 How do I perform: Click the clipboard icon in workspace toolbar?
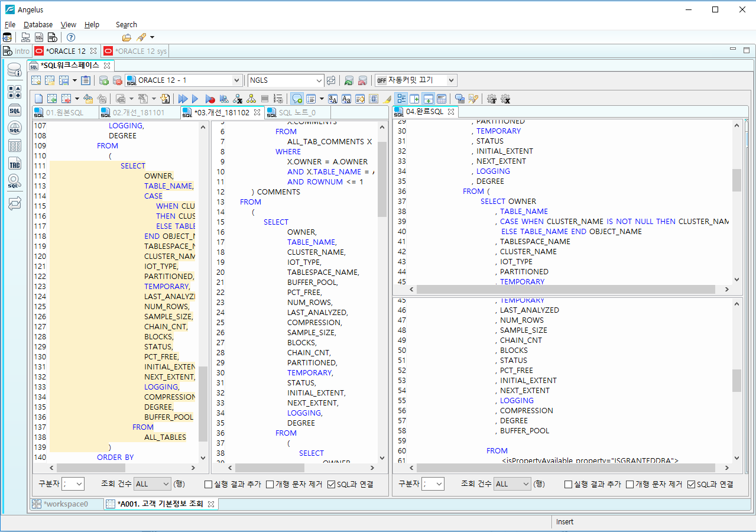pyautogui.click(x=86, y=80)
